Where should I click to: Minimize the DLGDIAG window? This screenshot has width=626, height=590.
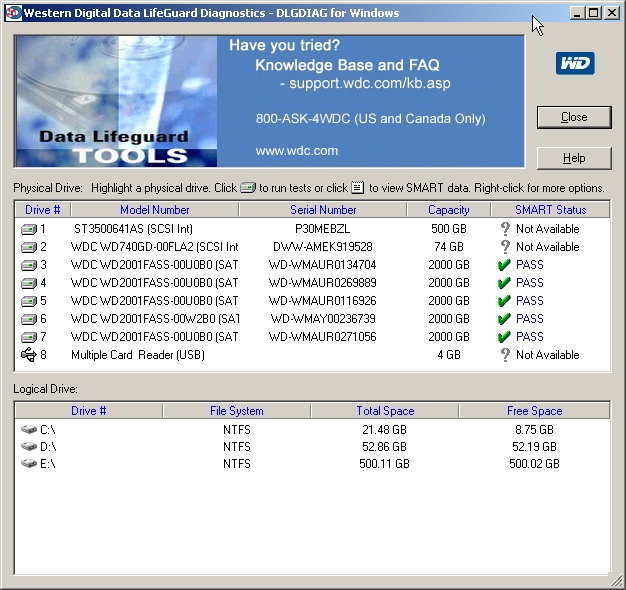coord(576,13)
